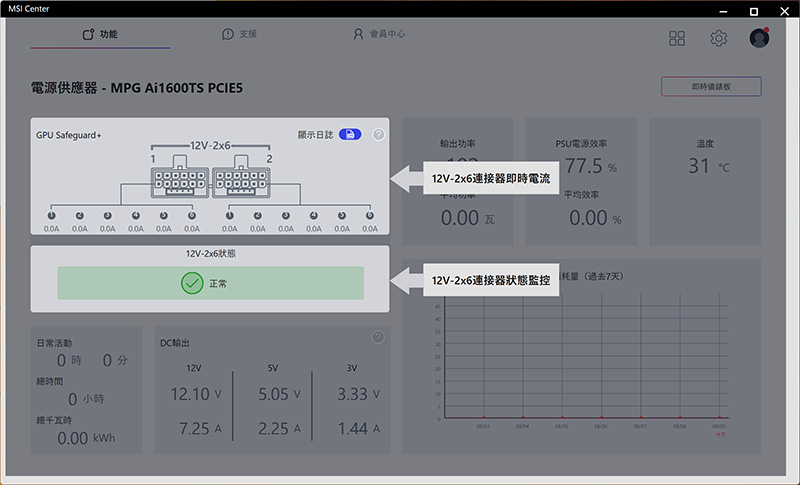800x485 pixels.
Task: Open settings via the gear icon
Action: pos(719,38)
